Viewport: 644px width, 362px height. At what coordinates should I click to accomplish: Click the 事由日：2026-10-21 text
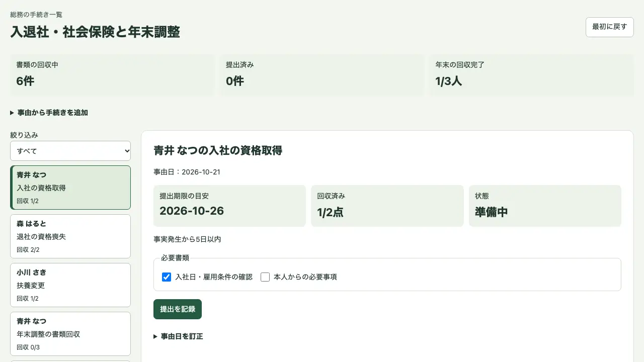(187, 172)
